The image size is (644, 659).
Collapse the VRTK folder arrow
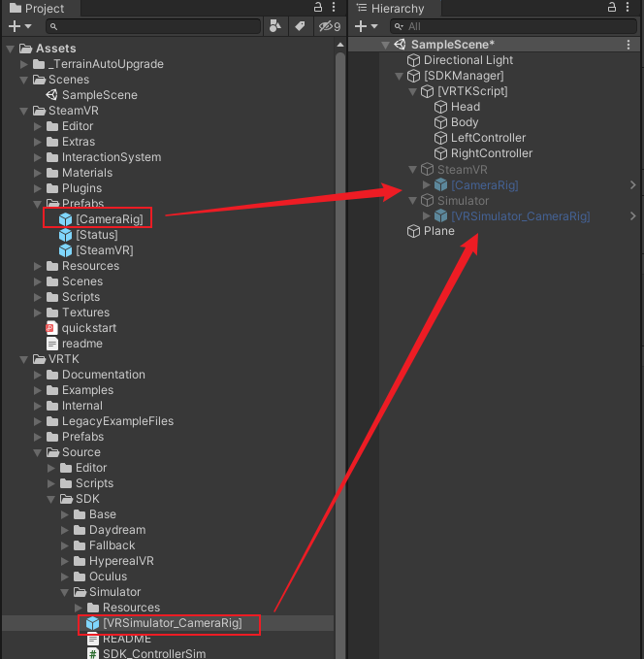click(x=24, y=359)
